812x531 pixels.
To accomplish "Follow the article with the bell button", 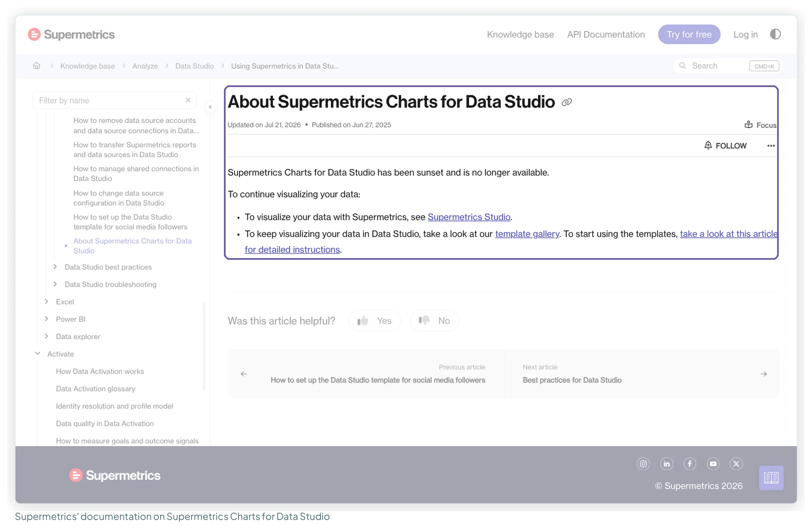I will pos(725,145).
